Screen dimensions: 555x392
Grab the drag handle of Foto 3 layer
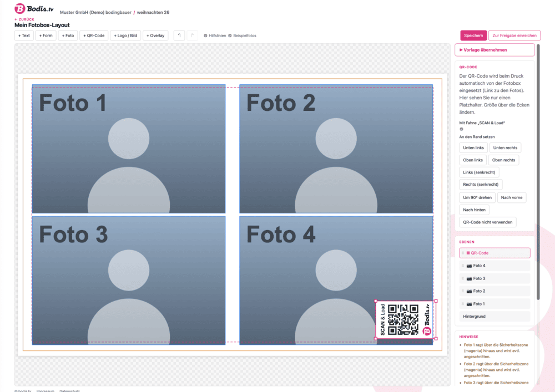463,278
